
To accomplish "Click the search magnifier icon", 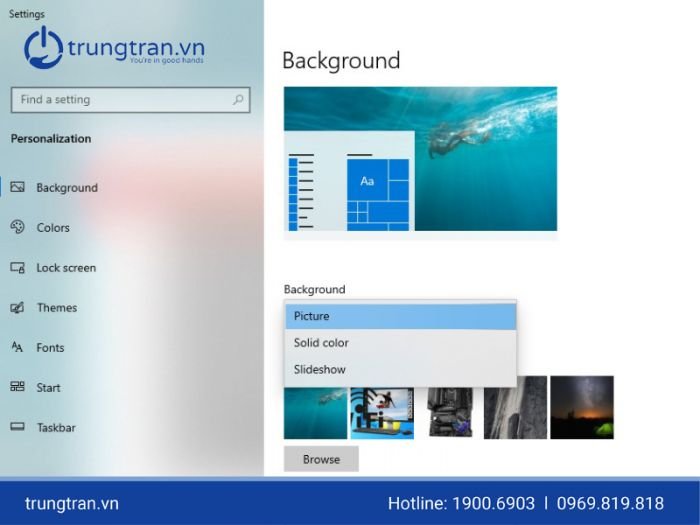I will (x=238, y=100).
